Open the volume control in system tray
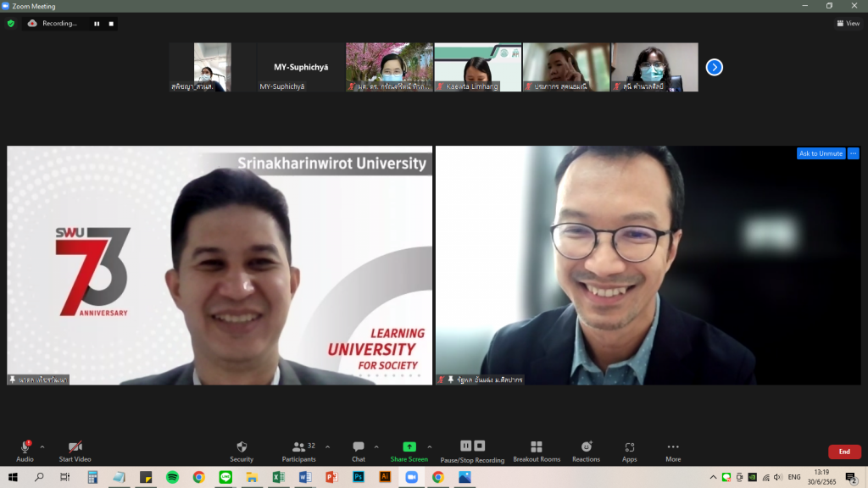868x488 pixels. 778,477
